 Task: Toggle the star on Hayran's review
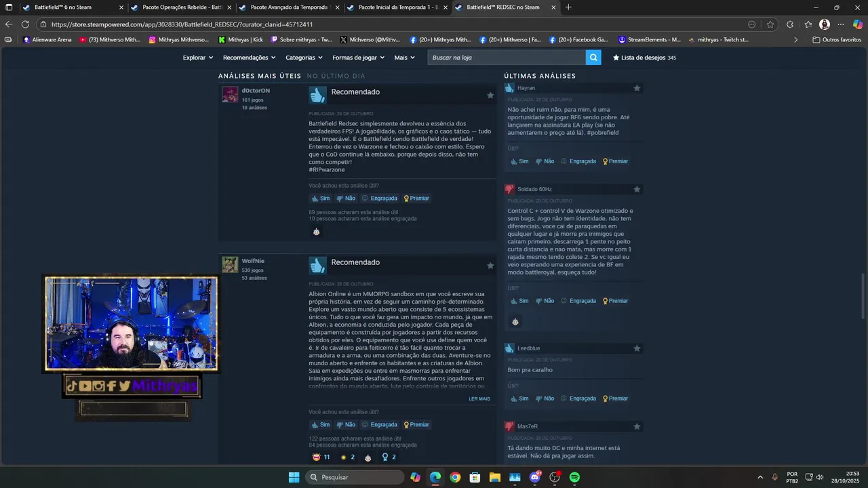637,88
